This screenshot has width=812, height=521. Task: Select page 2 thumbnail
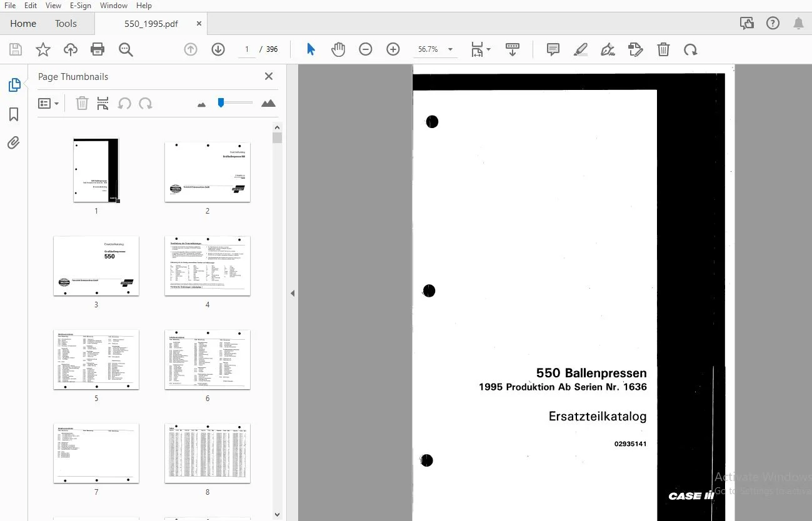point(208,172)
